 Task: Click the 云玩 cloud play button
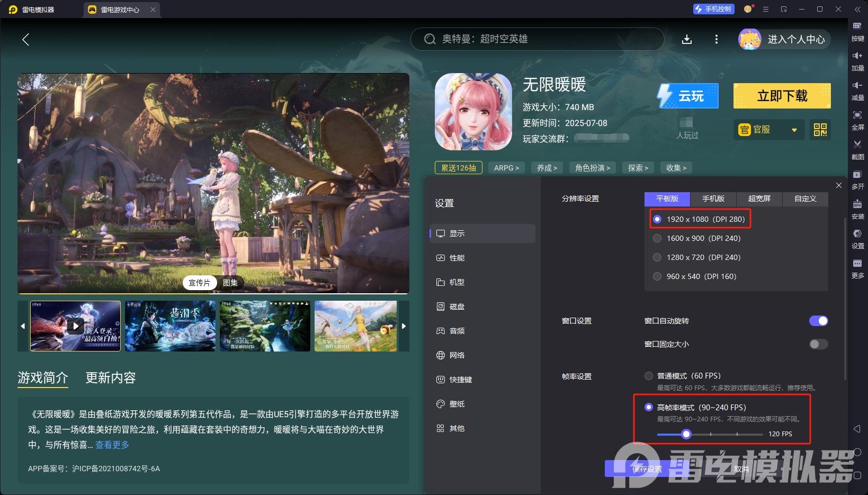pos(688,96)
